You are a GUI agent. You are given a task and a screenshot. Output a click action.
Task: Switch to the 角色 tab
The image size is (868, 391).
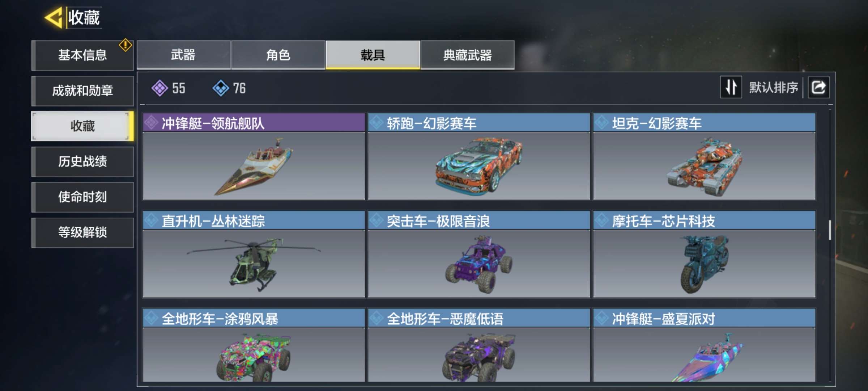(278, 55)
